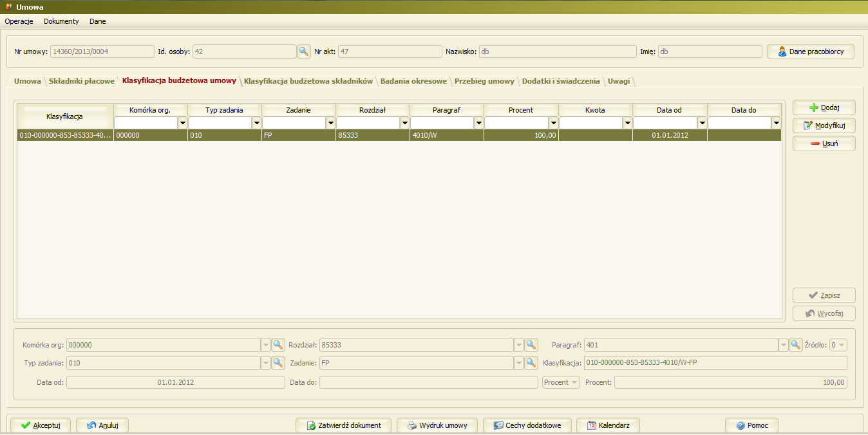Open the Źródło dropdown
This screenshot has height=435, width=868.
tap(838, 345)
